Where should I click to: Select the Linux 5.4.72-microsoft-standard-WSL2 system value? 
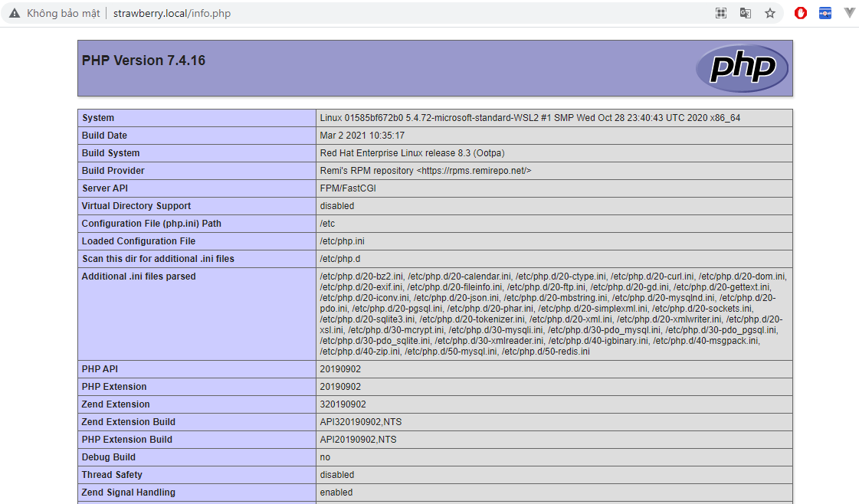pos(529,118)
